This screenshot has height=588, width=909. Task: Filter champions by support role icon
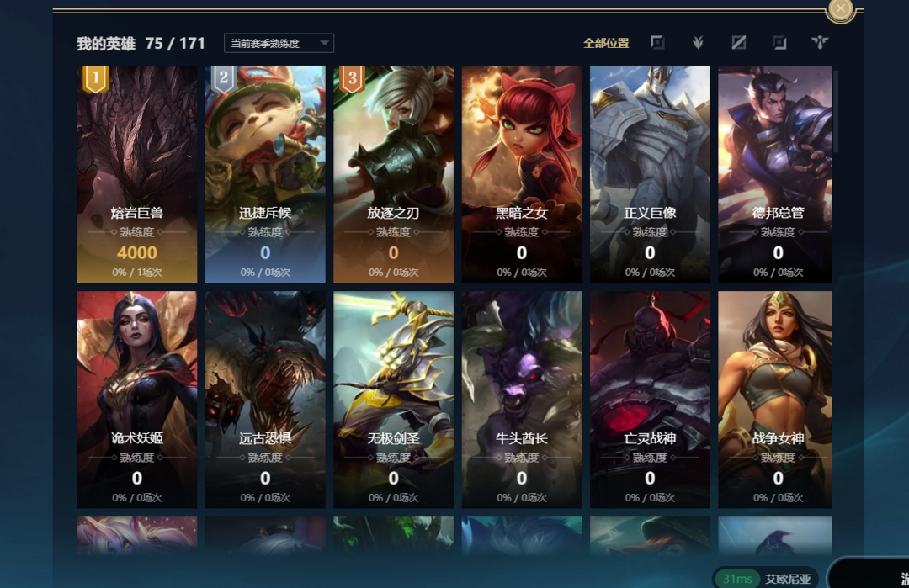click(820, 42)
